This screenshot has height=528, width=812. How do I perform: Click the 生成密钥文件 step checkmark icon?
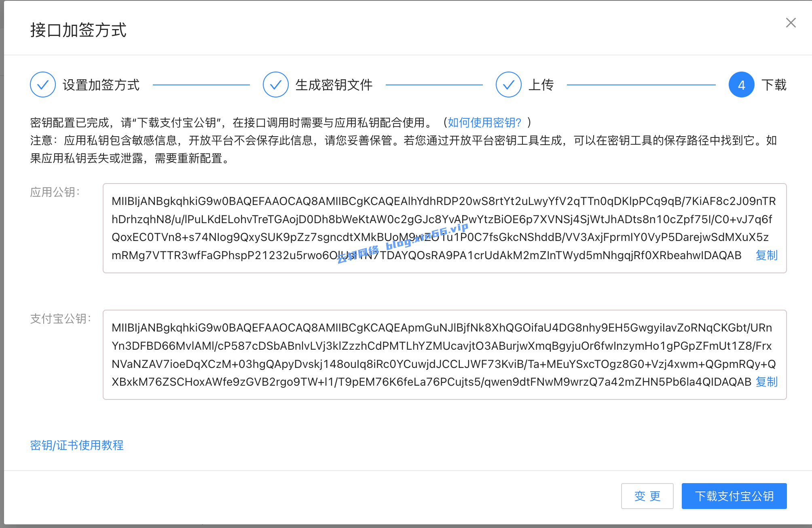[276, 85]
